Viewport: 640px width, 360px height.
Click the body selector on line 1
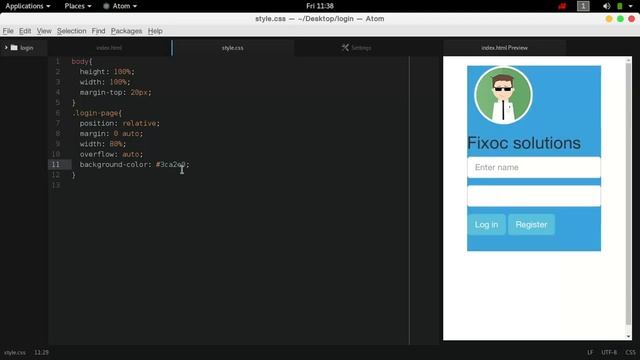pos(80,62)
